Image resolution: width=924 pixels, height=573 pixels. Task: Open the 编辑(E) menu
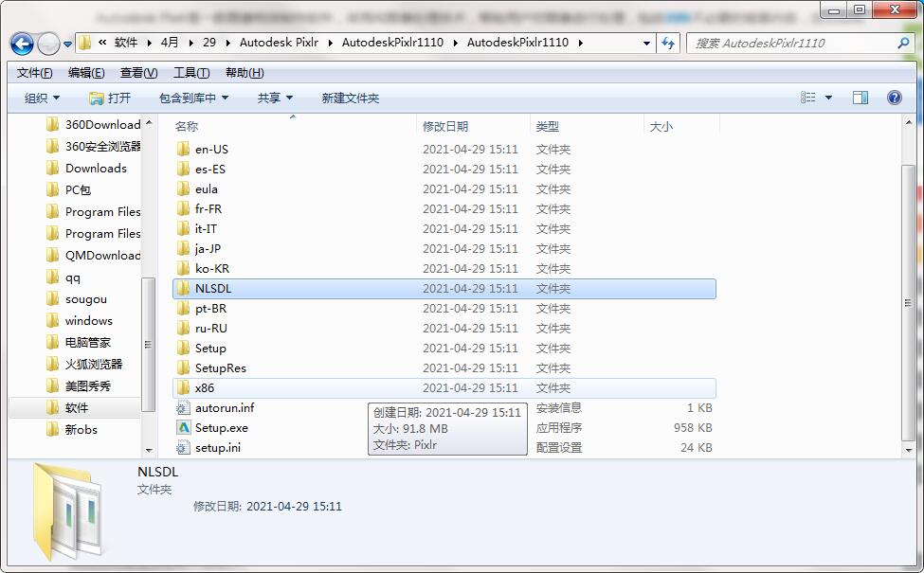pos(86,72)
